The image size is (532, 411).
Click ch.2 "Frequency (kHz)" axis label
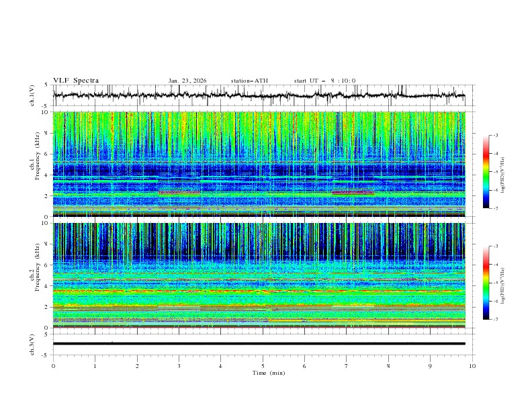pos(38,267)
